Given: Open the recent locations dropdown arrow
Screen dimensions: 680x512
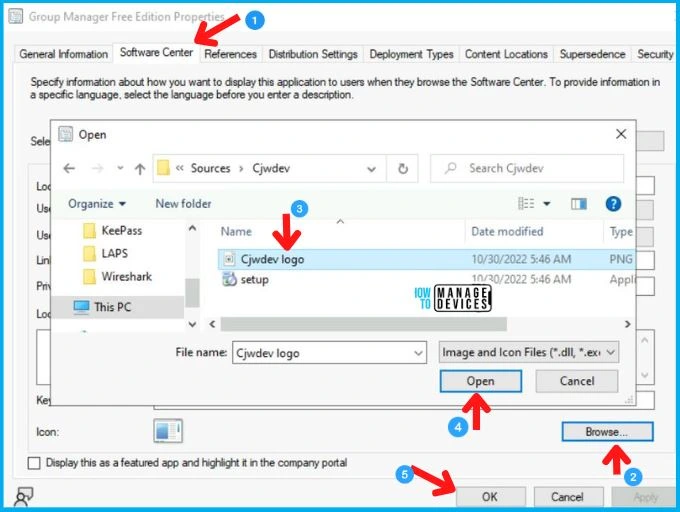Looking at the screenshot, I should [x=120, y=168].
